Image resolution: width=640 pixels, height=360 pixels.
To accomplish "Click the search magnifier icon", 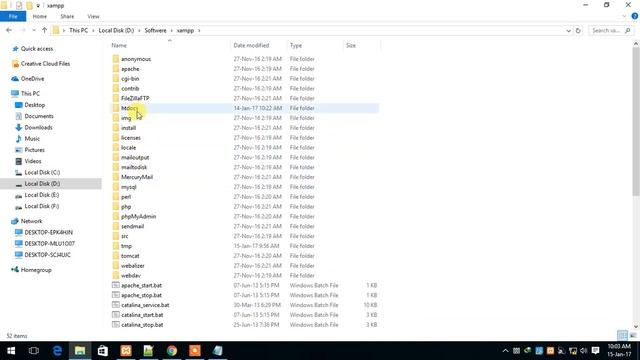I will (628, 31).
